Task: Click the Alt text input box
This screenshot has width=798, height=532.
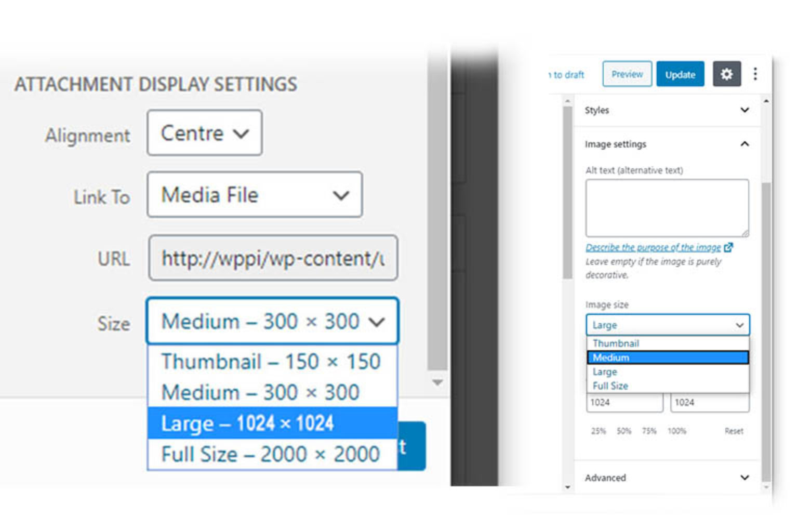Action: pos(667,208)
